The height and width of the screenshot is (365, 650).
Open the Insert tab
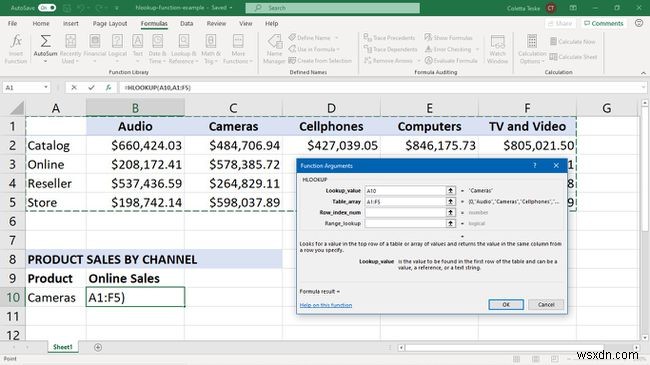point(71,24)
